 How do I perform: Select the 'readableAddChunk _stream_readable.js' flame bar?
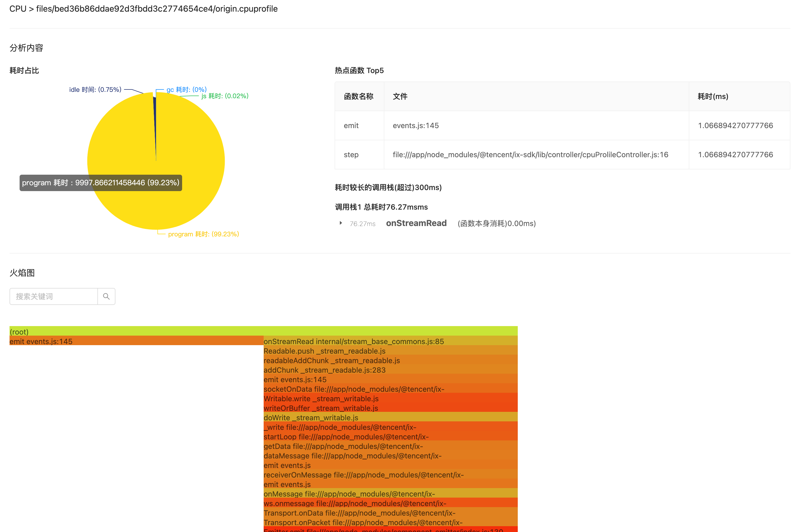click(x=390, y=360)
